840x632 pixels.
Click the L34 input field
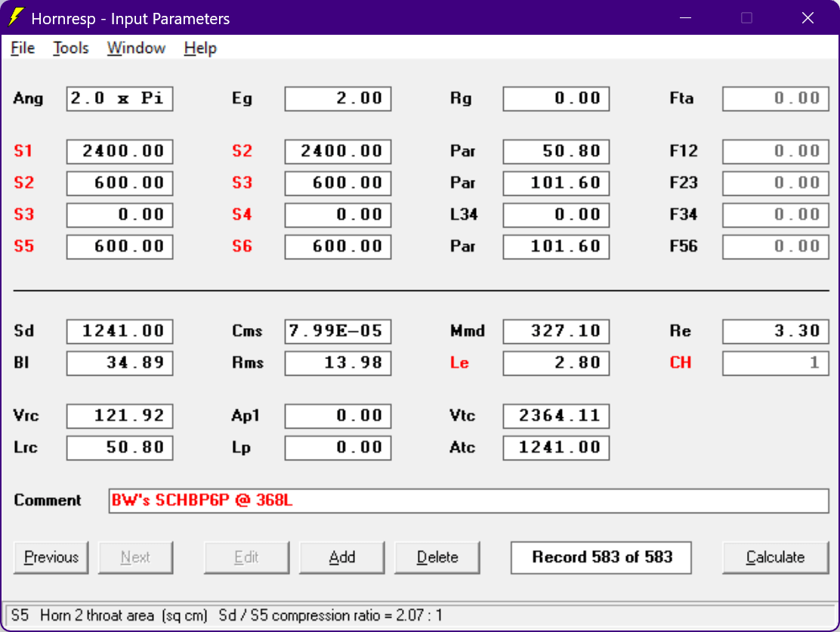click(x=556, y=215)
